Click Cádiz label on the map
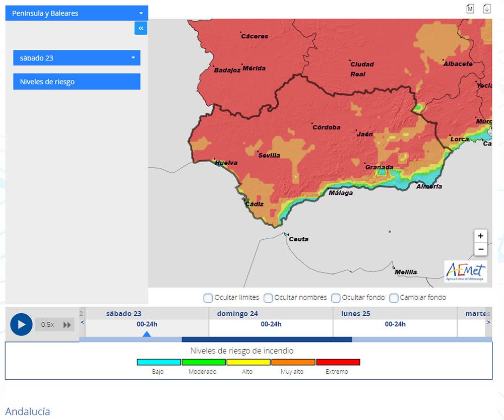 point(254,204)
